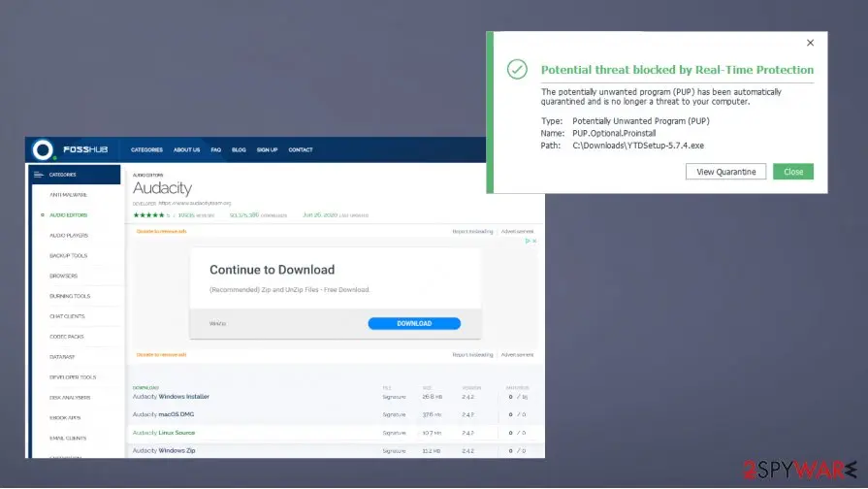Dismiss the ad with its small x icon
868x489 pixels.
(534, 241)
